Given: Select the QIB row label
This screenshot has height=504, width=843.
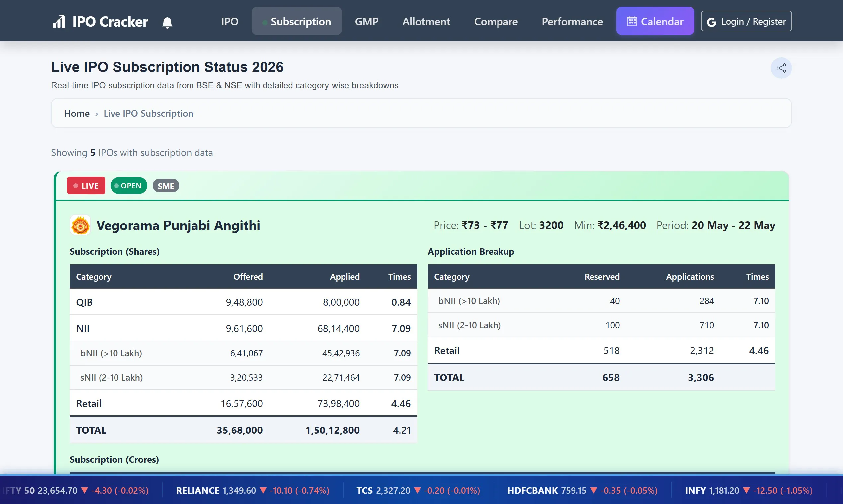Looking at the screenshot, I should pyautogui.click(x=84, y=302).
